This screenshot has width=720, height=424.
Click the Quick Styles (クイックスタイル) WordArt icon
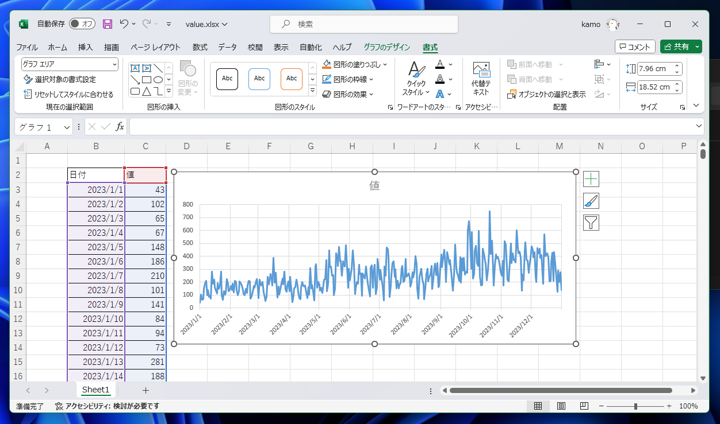pos(416,78)
